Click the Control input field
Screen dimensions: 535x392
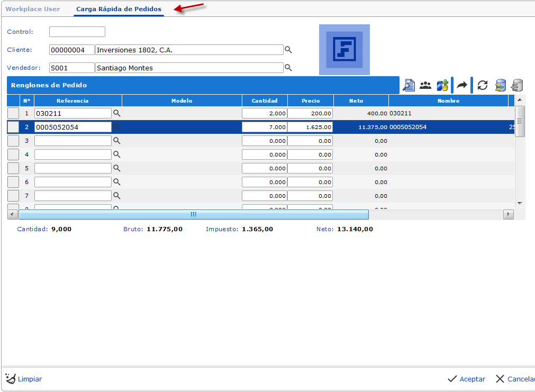click(77, 32)
